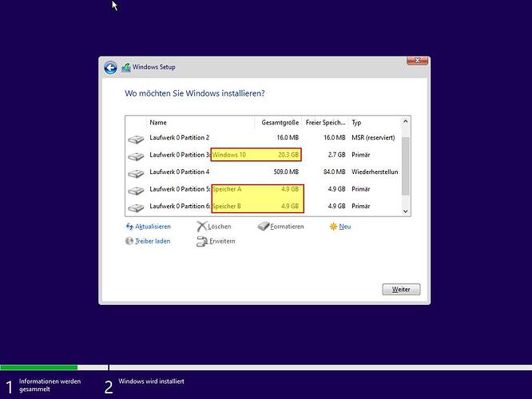Select Laufwerk 0 Partition 5: Speicher A
The height and width of the screenshot is (399, 532).
263,189
